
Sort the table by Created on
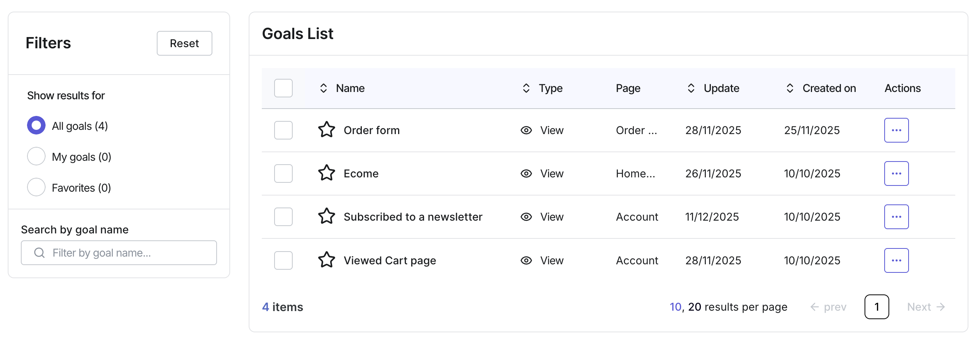[x=790, y=88]
